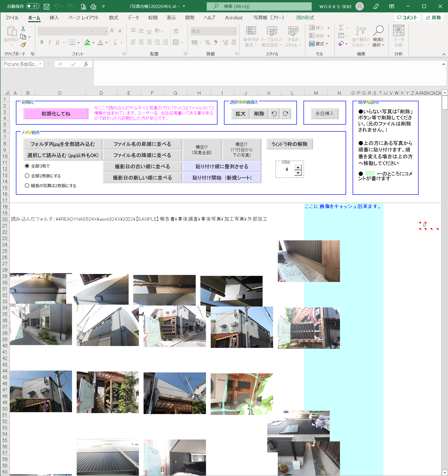The width and height of the screenshot is (448, 476).
Task: Open the number format dropdown
Action: point(235,31)
